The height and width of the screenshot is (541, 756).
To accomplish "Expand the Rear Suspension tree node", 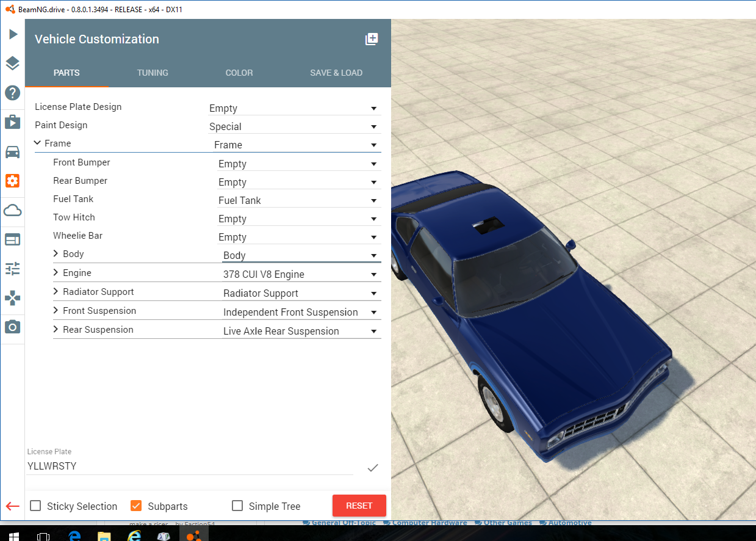I will coord(56,329).
